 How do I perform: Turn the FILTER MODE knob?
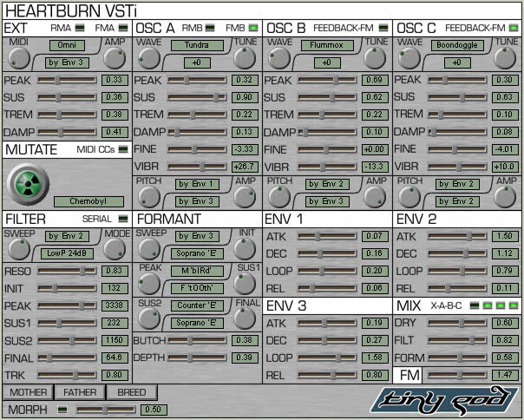click(x=115, y=249)
